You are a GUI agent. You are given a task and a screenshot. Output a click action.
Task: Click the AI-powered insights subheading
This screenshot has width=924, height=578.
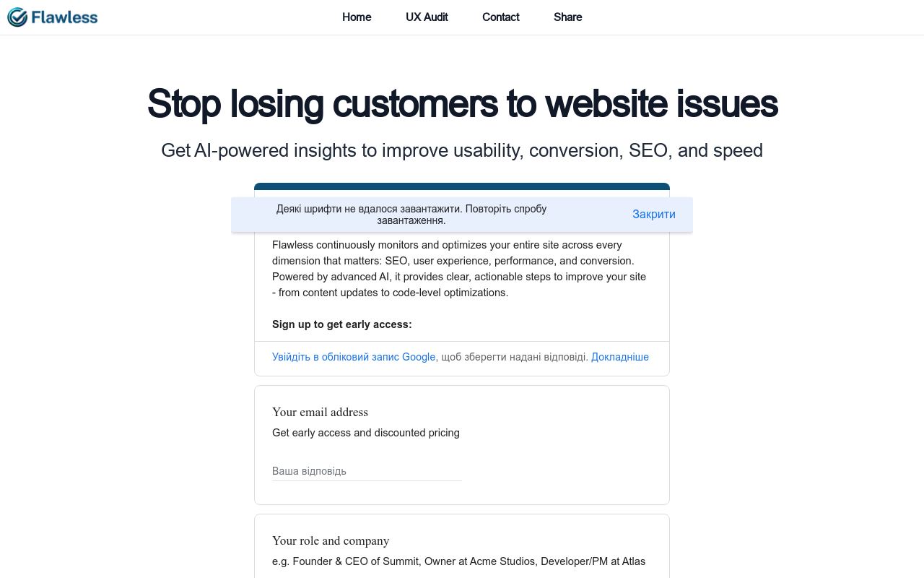click(462, 150)
